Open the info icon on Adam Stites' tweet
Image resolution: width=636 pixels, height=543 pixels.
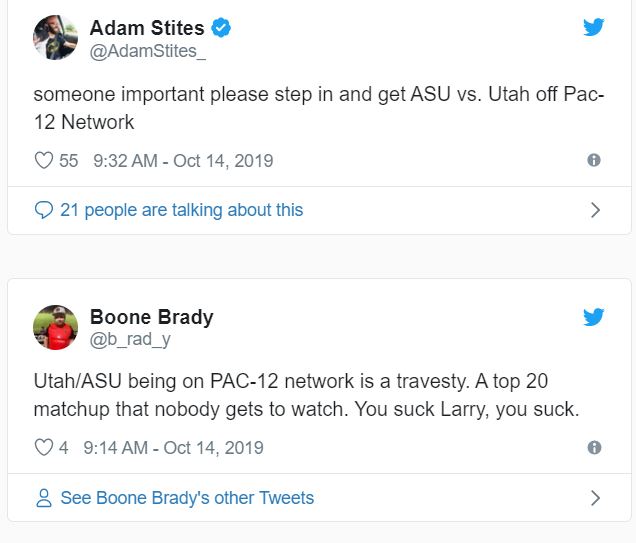click(x=594, y=160)
